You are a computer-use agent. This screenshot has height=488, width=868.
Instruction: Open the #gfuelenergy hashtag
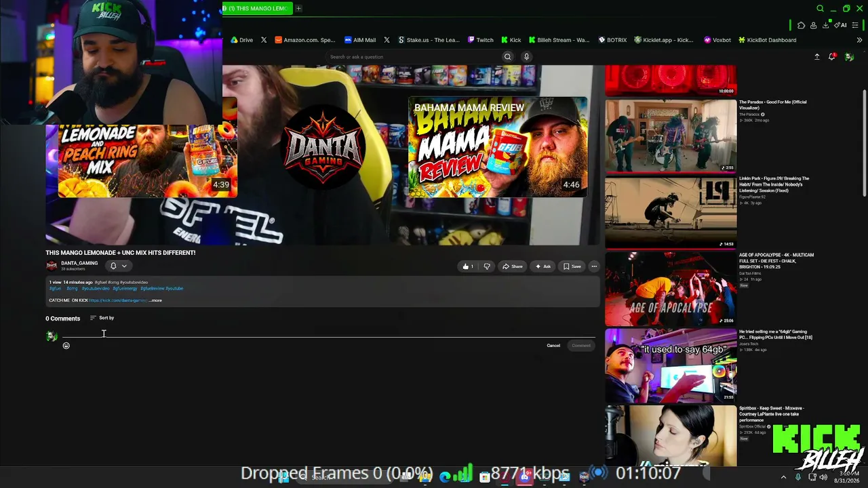pos(125,289)
